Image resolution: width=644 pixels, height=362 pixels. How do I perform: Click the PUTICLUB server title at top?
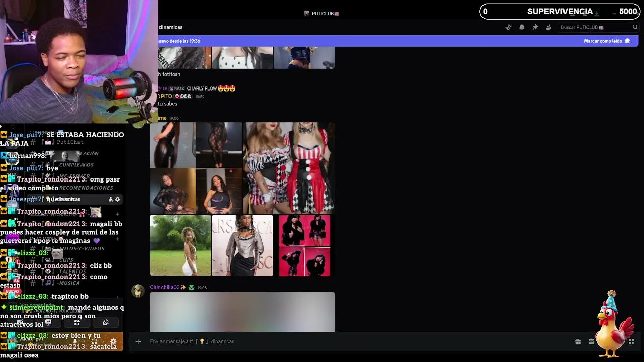pyautogui.click(x=323, y=14)
